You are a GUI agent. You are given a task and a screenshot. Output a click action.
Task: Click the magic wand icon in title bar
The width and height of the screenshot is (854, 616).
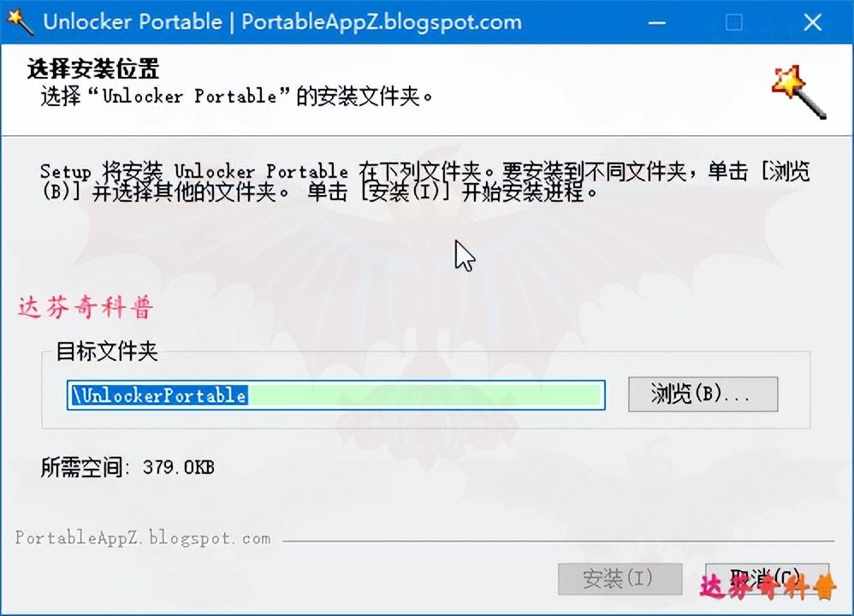pyautogui.click(x=21, y=21)
